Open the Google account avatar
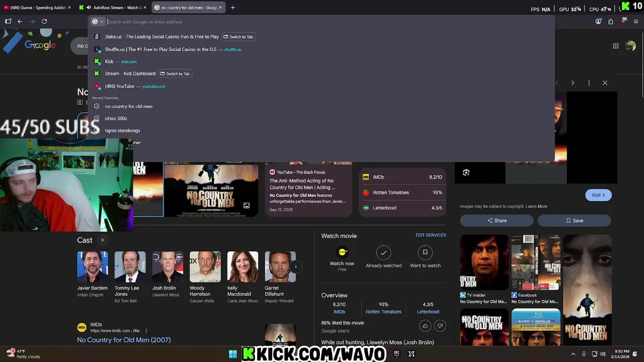Image resolution: width=644 pixels, height=362 pixels. point(630,46)
